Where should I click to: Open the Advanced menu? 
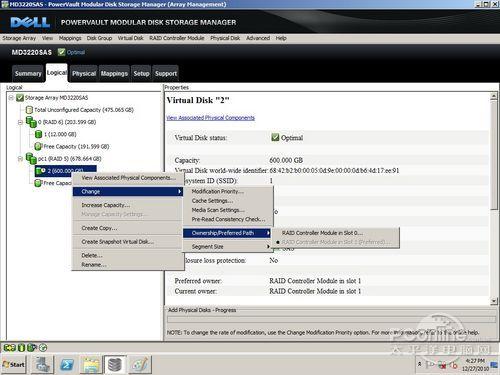258,38
